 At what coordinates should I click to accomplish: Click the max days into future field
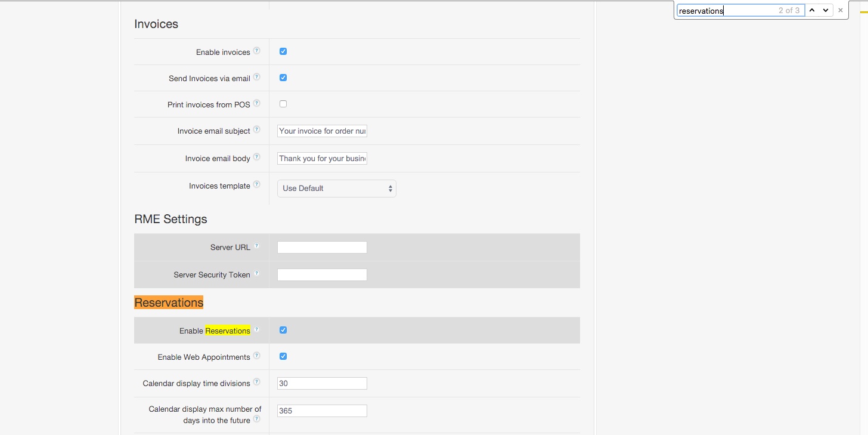[x=322, y=411]
